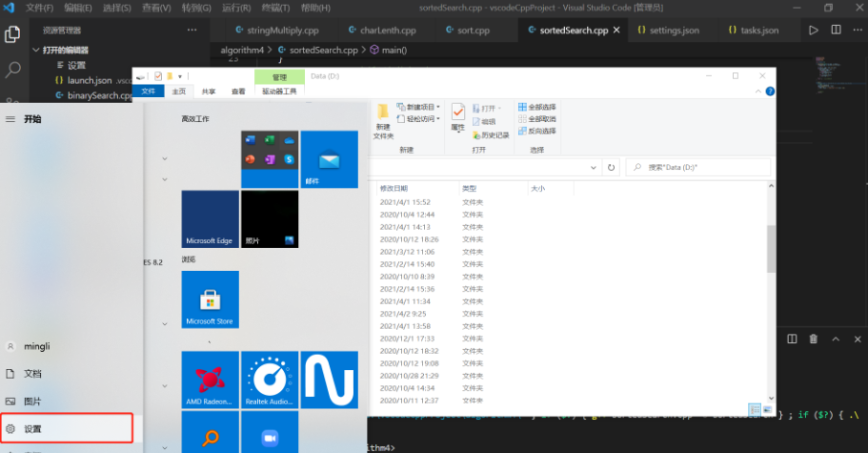Open File Explorer help question mark icon

click(770, 92)
